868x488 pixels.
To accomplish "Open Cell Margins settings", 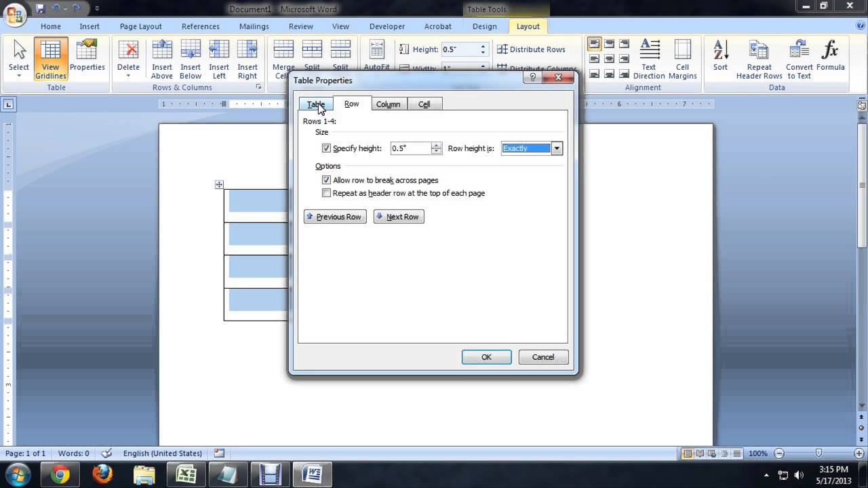I will point(682,60).
